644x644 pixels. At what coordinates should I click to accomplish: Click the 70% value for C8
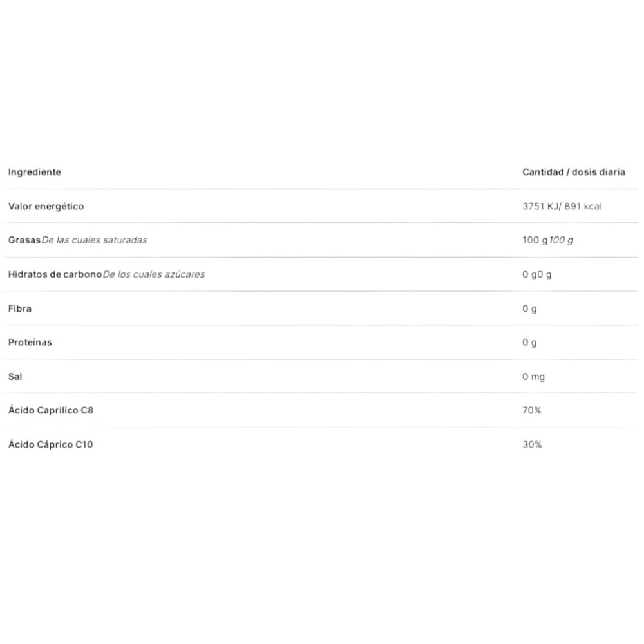pyautogui.click(x=531, y=410)
